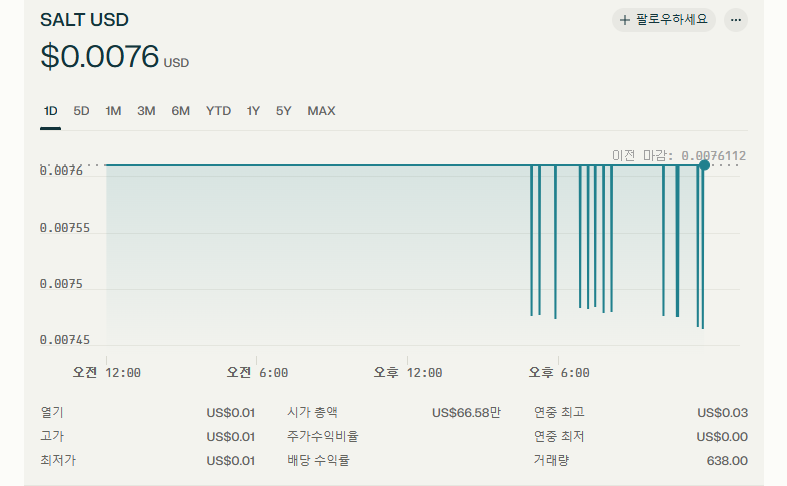Click the 시가 총액 market cap label
787x486 pixels.
(x=312, y=412)
